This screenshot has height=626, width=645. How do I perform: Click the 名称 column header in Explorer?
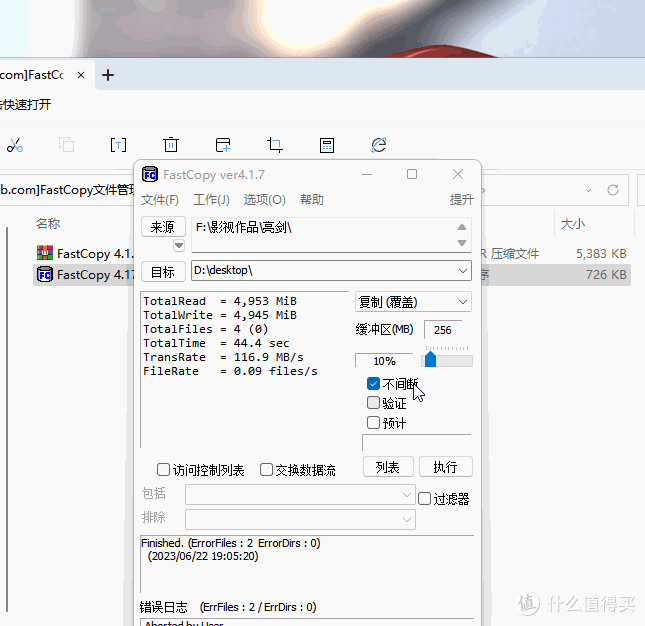(x=48, y=224)
